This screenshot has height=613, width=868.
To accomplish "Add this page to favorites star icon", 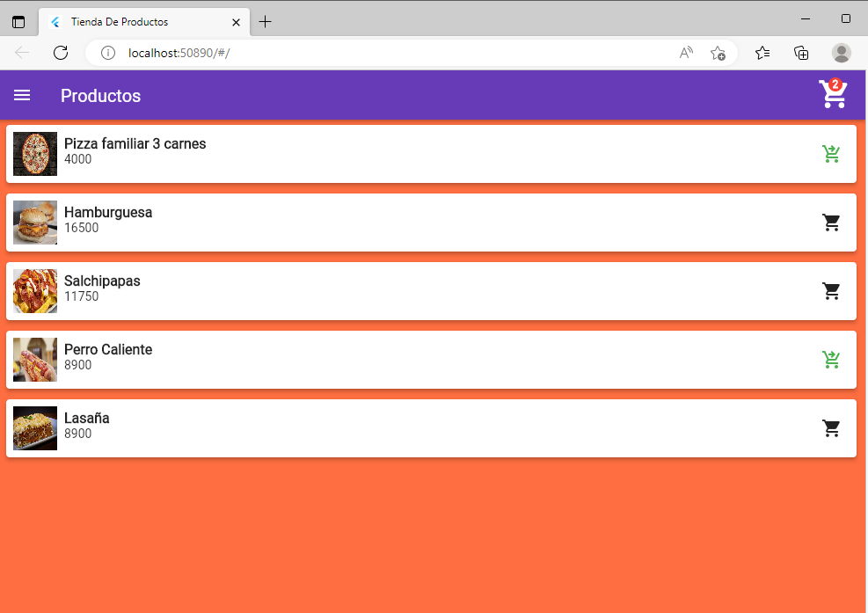I will [718, 53].
